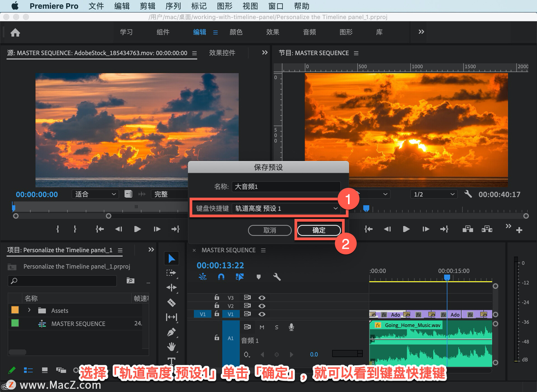The height and width of the screenshot is (392, 537).
Task: Select the Razor tool
Action: point(171,303)
